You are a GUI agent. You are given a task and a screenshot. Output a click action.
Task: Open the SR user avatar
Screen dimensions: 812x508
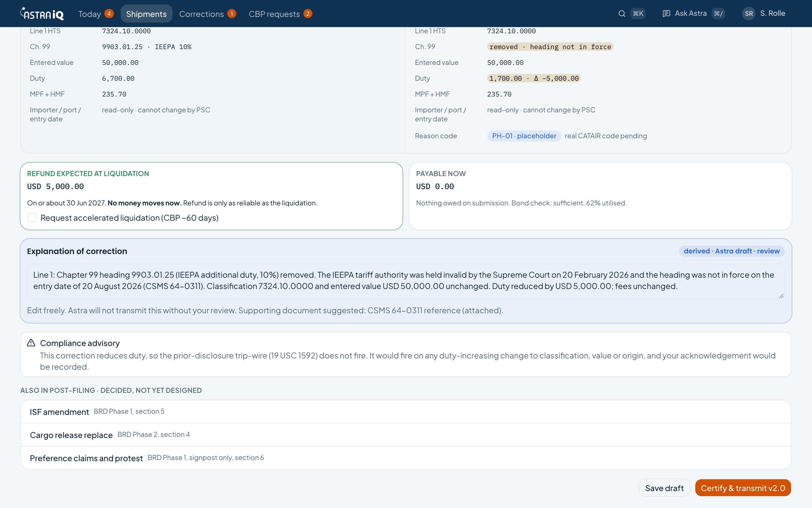click(749, 14)
